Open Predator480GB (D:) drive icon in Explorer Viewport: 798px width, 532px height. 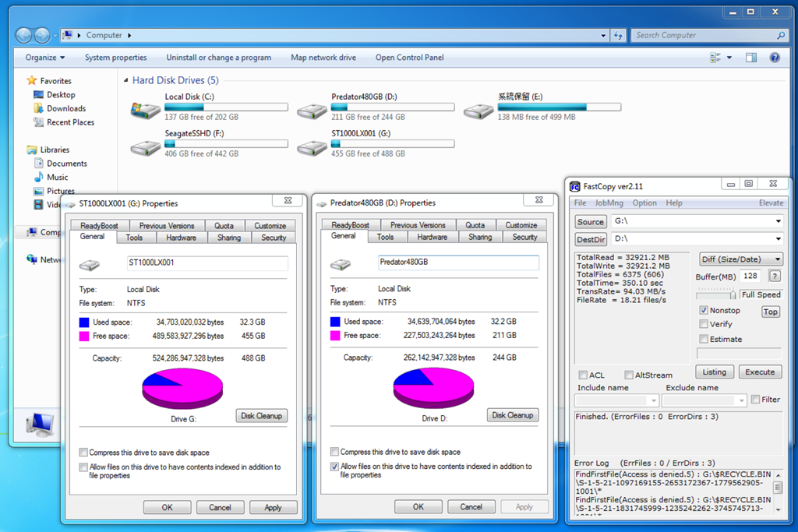(312, 111)
